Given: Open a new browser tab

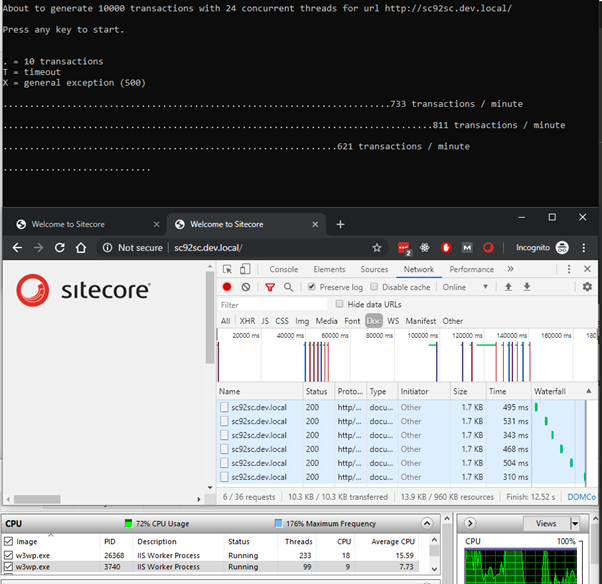Looking at the screenshot, I should pyautogui.click(x=340, y=224).
